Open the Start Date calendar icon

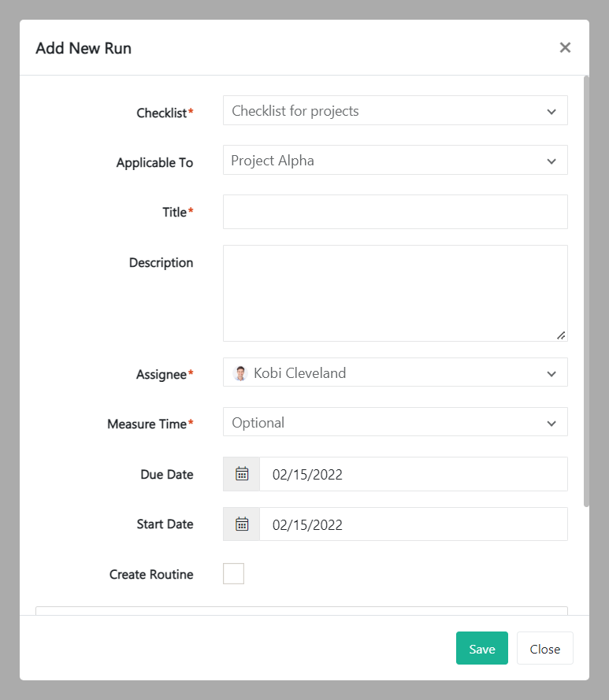[x=242, y=524]
